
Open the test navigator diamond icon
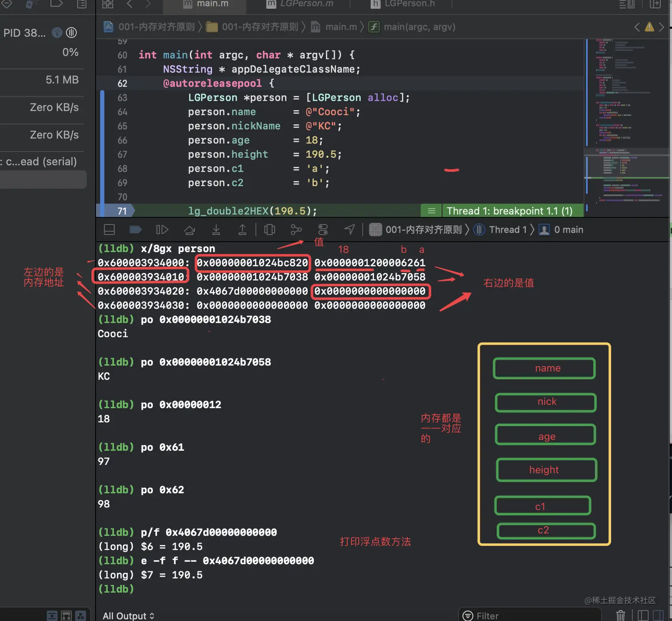7,4
